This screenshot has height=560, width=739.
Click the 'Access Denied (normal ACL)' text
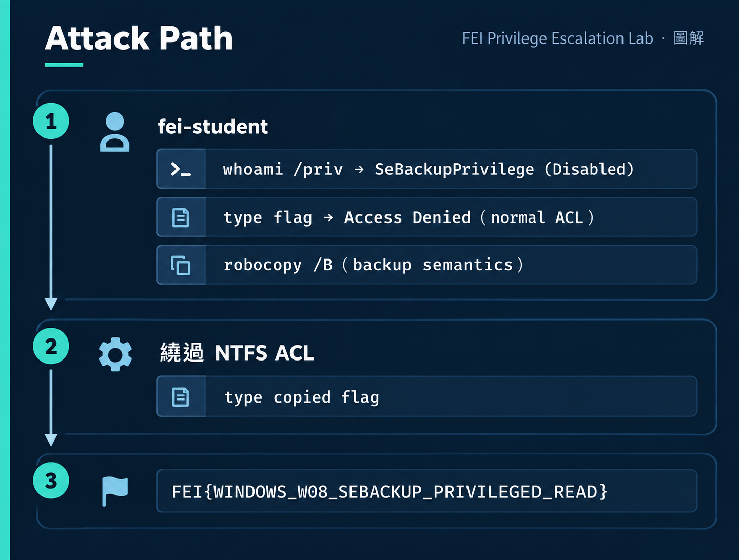(x=469, y=217)
